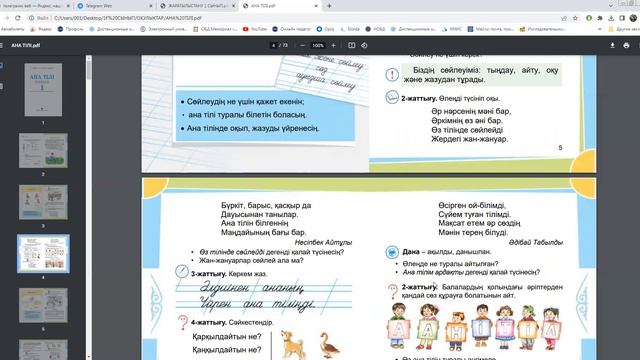640x360 pixels.
Task: Bookmark this page with the star icon
Action: tap(576, 18)
